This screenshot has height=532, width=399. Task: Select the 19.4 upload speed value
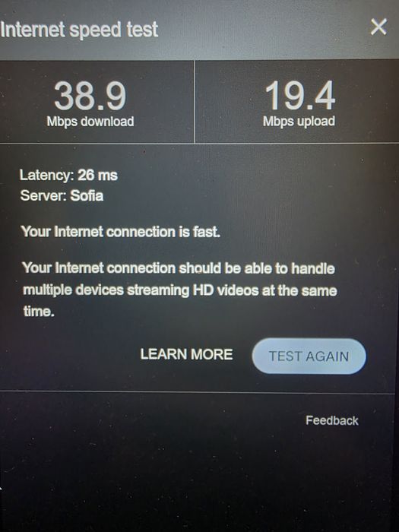point(300,96)
